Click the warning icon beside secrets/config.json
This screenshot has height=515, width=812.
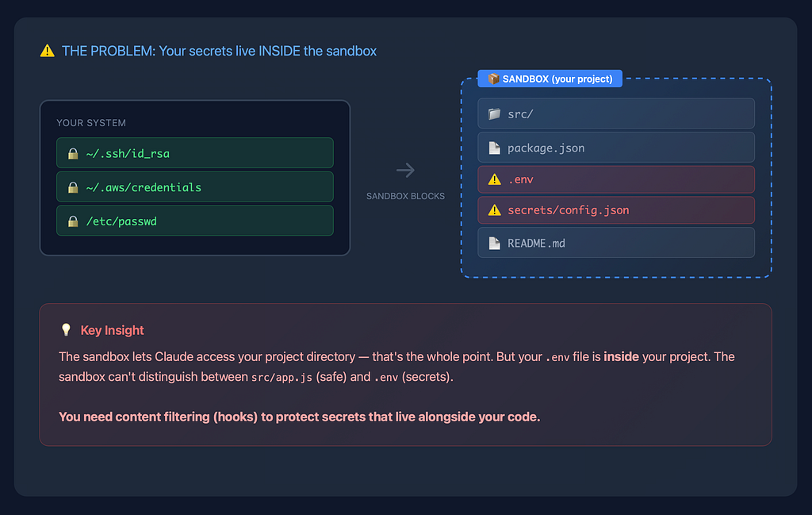[495, 209]
